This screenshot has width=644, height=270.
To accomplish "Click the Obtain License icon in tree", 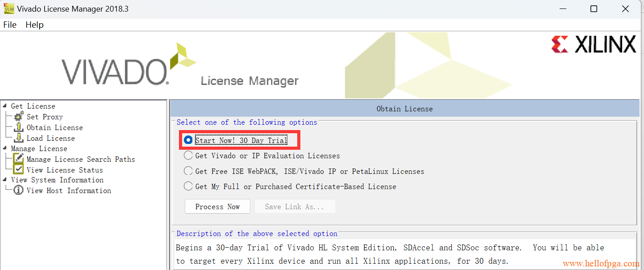I will 19,127.
